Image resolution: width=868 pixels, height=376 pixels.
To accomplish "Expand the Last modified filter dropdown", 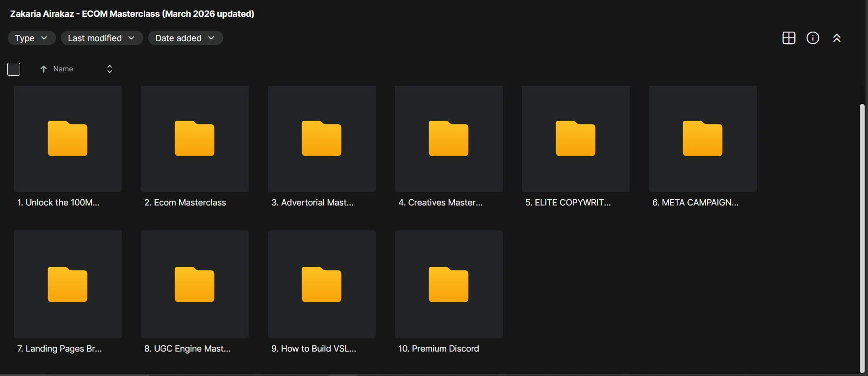I will [x=102, y=38].
